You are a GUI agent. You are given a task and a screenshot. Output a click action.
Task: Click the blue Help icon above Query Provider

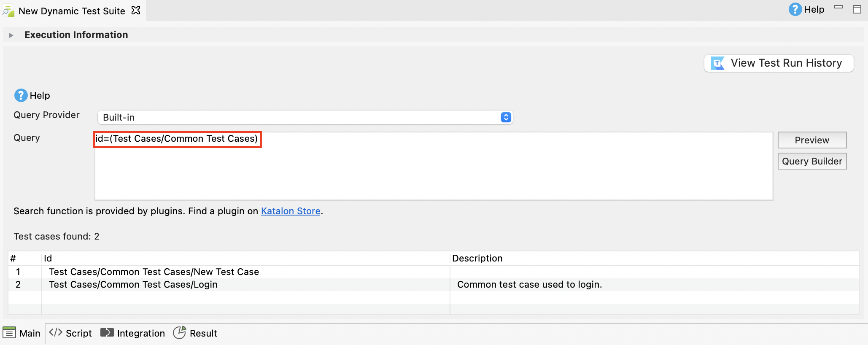(21, 96)
